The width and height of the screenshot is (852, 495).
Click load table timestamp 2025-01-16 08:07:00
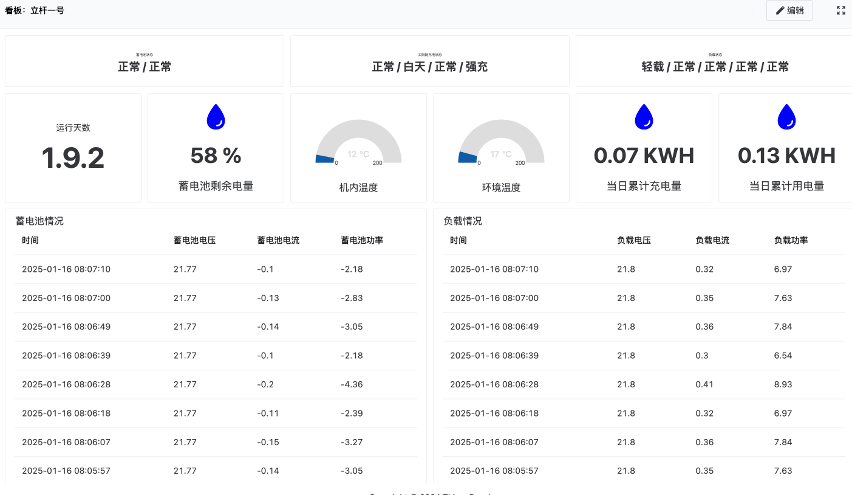[494, 298]
